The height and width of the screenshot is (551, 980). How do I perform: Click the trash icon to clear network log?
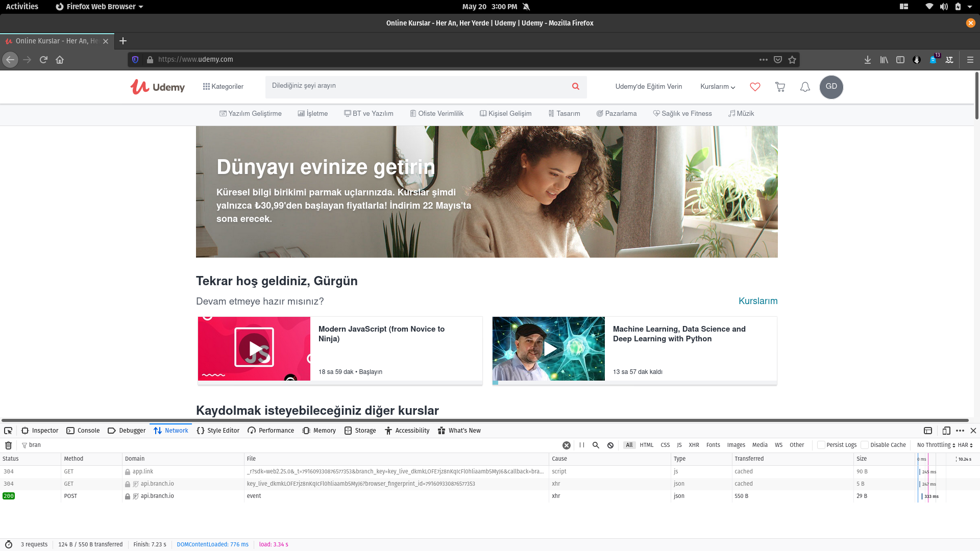tap(8, 445)
